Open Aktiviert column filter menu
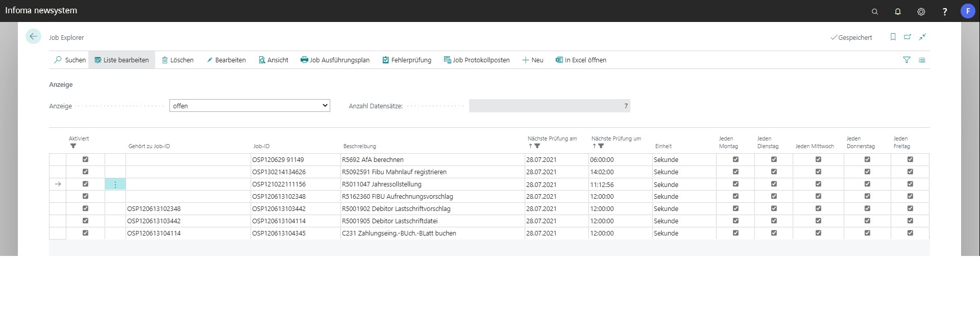The height and width of the screenshot is (329, 980). tap(73, 146)
